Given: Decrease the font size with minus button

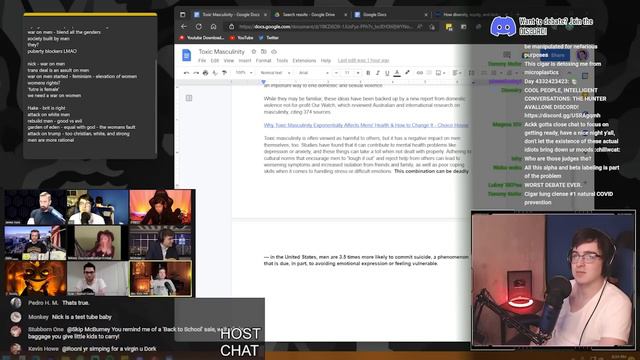Looking at the screenshot, I should (x=336, y=73).
